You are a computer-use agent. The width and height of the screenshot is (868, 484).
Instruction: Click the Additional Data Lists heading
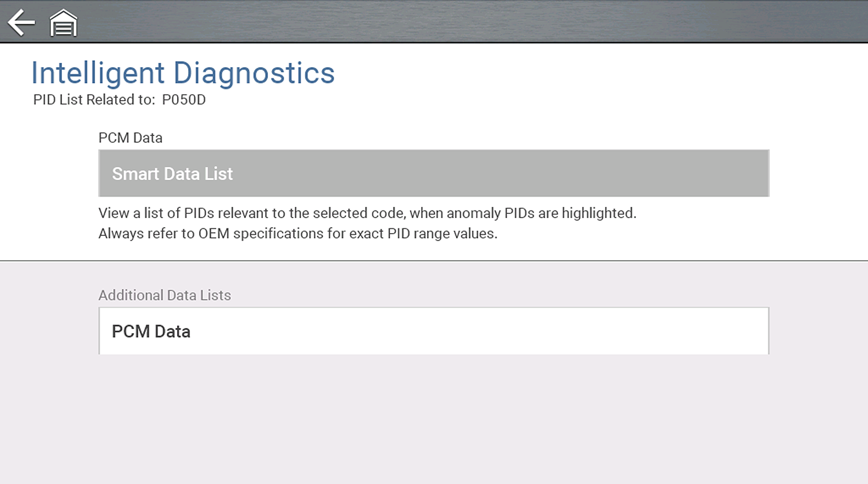click(164, 295)
